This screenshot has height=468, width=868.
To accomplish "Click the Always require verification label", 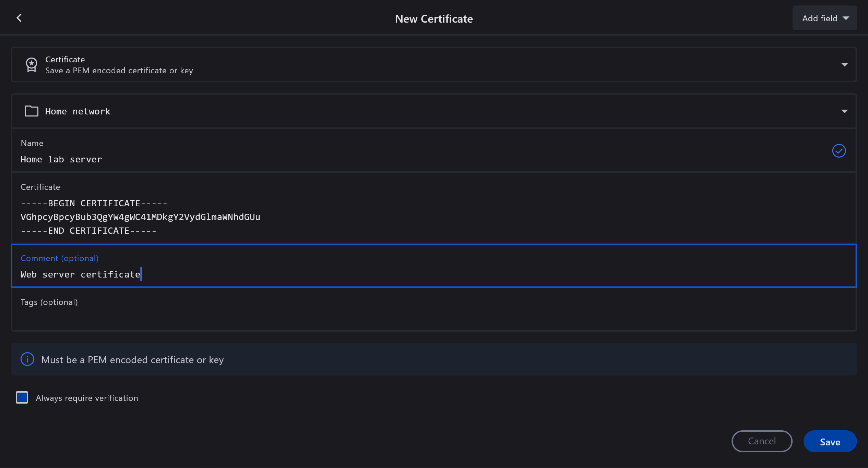I will point(87,398).
